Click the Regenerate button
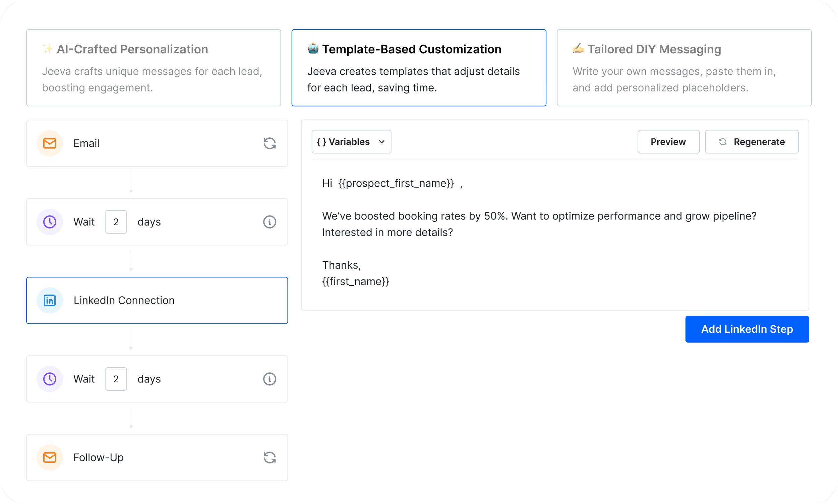This screenshot has height=504, width=838. 752,142
